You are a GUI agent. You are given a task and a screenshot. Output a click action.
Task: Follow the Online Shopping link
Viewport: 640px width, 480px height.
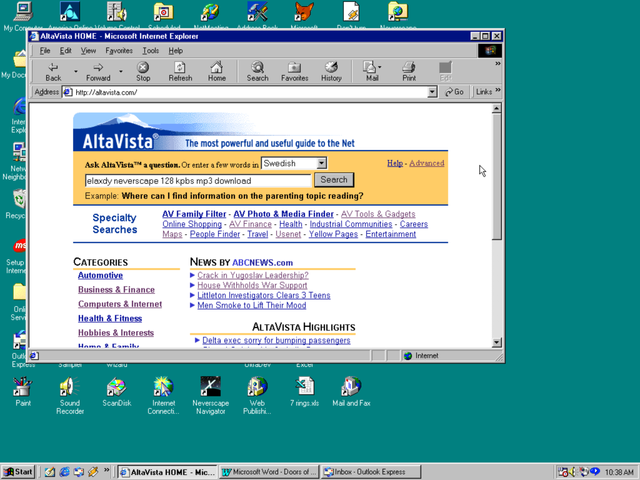(192, 224)
